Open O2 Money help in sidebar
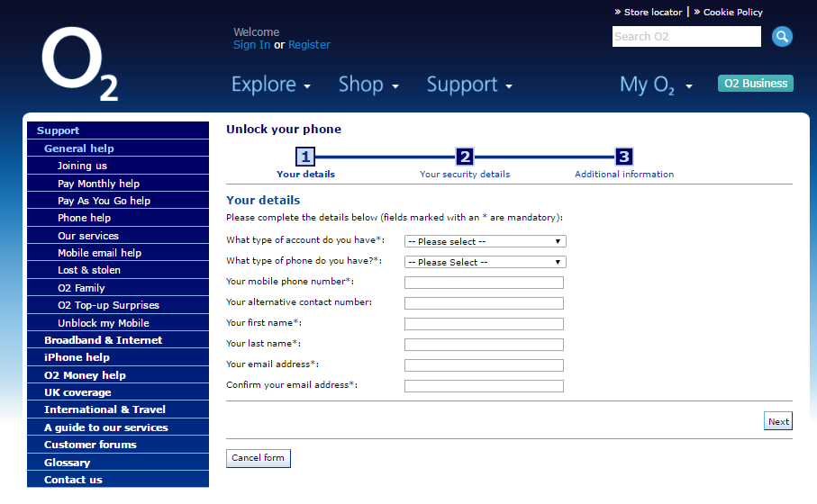Image resolution: width=817 pixels, height=504 pixels. pos(118,375)
